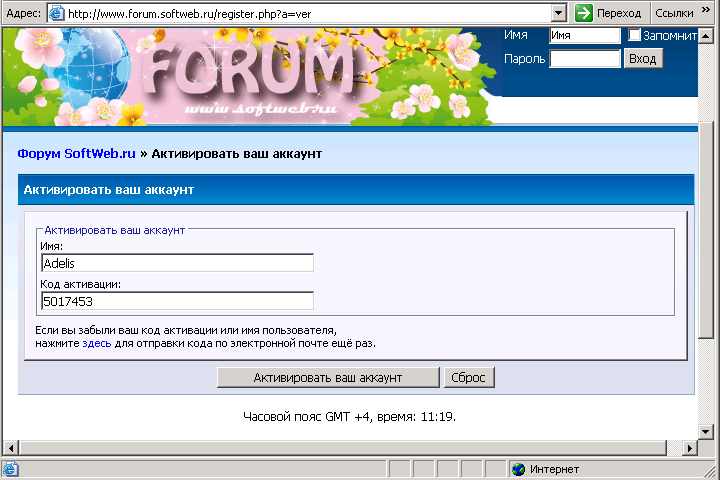Click the Интернет status bar text

pyautogui.click(x=554, y=469)
